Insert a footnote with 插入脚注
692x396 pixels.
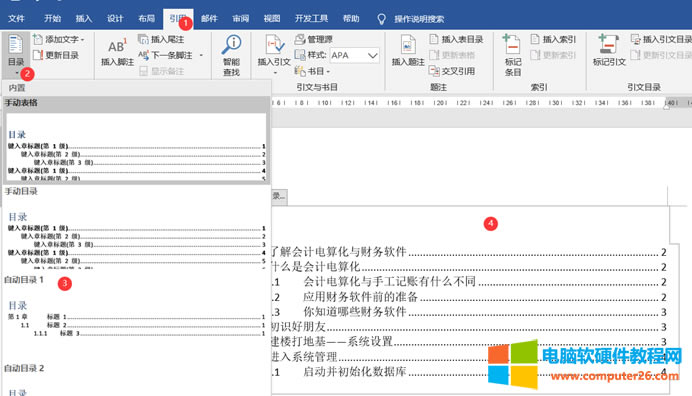tap(117, 52)
